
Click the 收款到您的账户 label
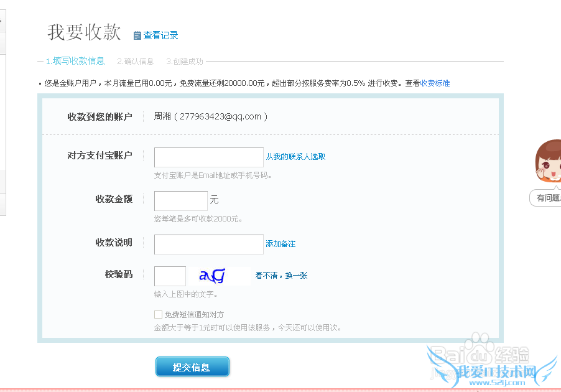point(100,117)
